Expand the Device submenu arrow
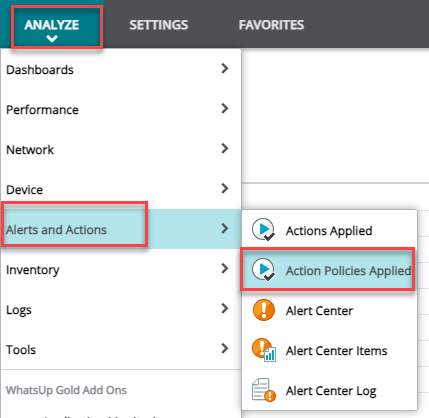 point(225,188)
